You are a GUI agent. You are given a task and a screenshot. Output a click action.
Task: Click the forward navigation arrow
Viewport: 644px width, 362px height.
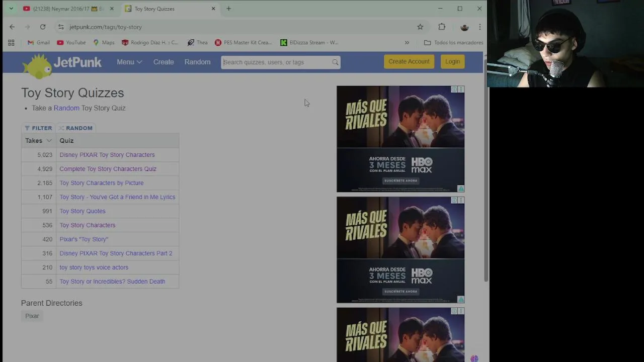(x=27, y=27)
